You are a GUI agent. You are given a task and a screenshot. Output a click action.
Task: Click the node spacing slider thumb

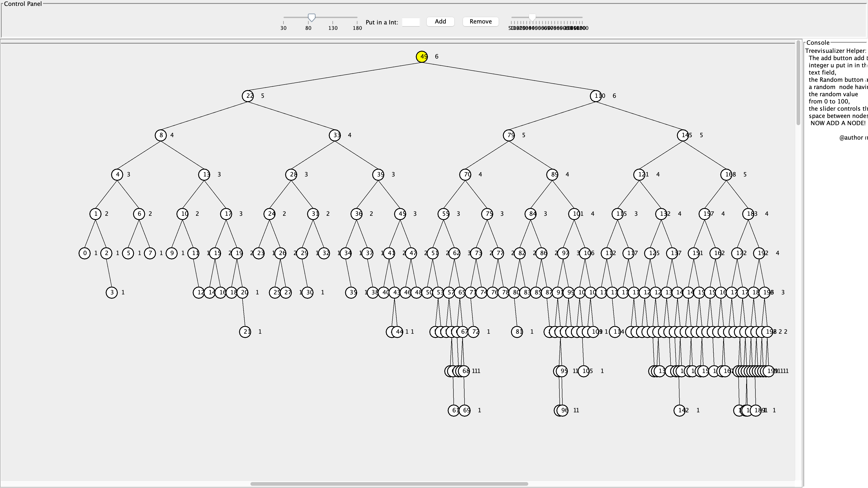click(312, 18)
